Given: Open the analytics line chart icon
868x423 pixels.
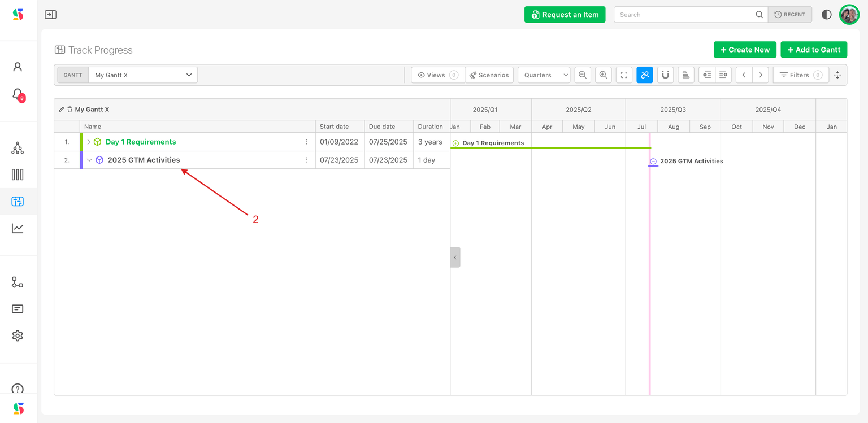Looking at the screenshot, I should tap(18, 228).
